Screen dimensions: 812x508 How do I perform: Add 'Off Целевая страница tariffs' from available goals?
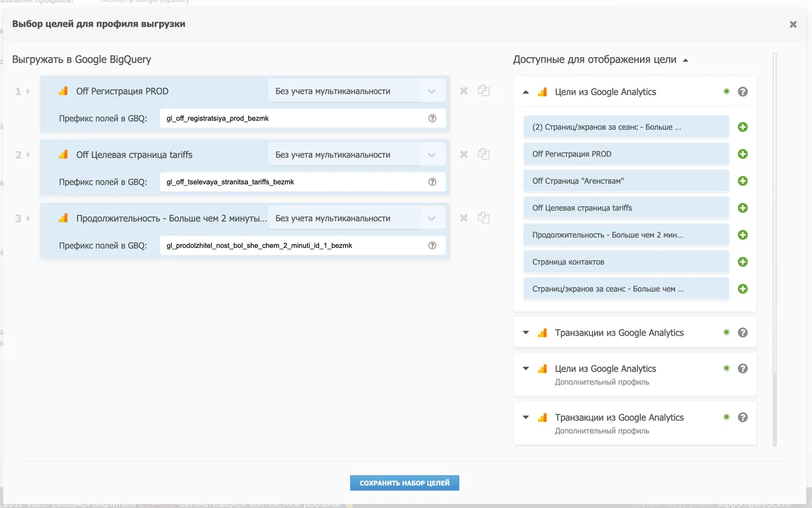743,208
